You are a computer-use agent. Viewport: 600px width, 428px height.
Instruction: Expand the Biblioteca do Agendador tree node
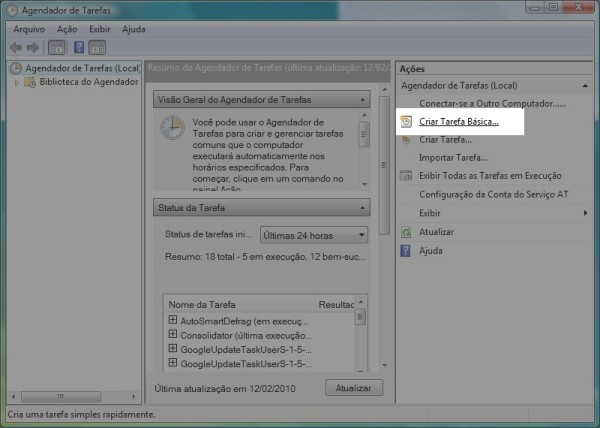coord(17,82)
